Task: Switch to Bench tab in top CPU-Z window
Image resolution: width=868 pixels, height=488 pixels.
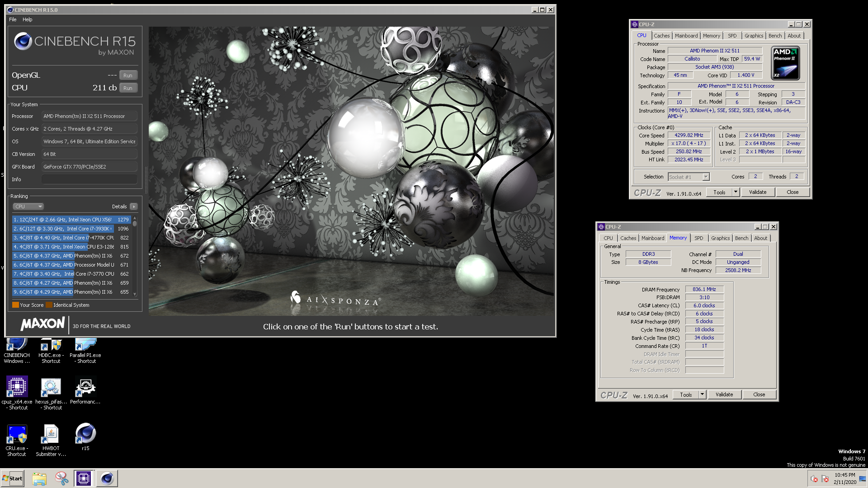Action: point(775,36)
